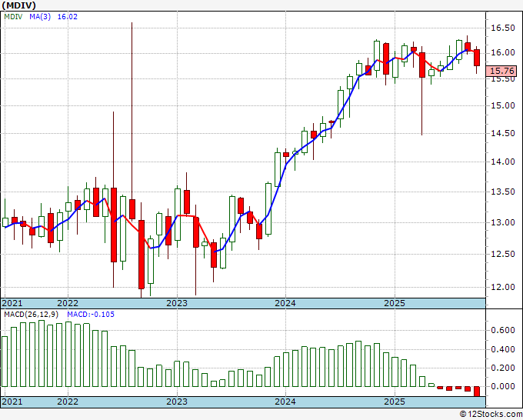Click 2023 on the price chart timeline

point(177,303)
